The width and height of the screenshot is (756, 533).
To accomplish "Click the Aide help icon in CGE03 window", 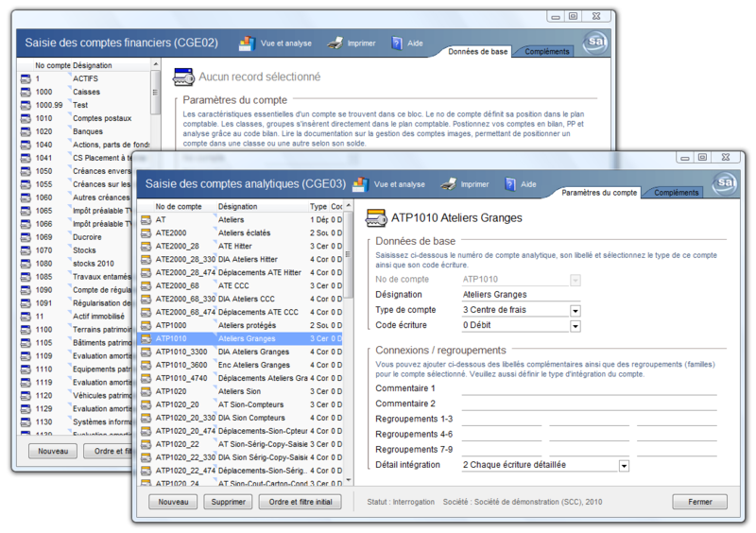I will 509,184.
